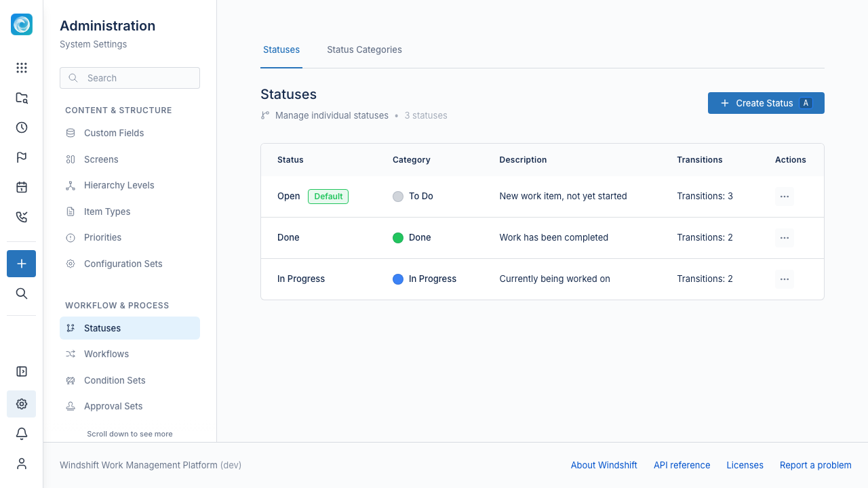Click the 'Scroll down to see more' hint
This screenshot has height=488, width=868.
pyautogui.click(x=130, y=434)
